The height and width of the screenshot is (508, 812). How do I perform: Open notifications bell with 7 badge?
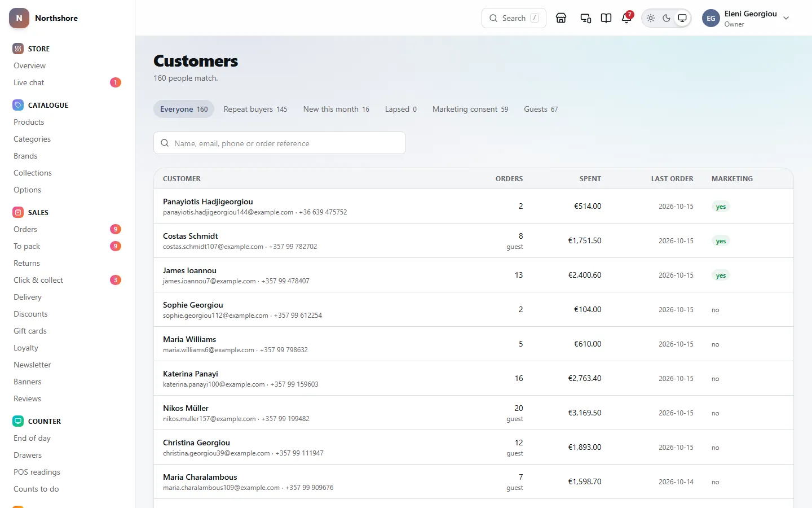(x=626, y=18)
